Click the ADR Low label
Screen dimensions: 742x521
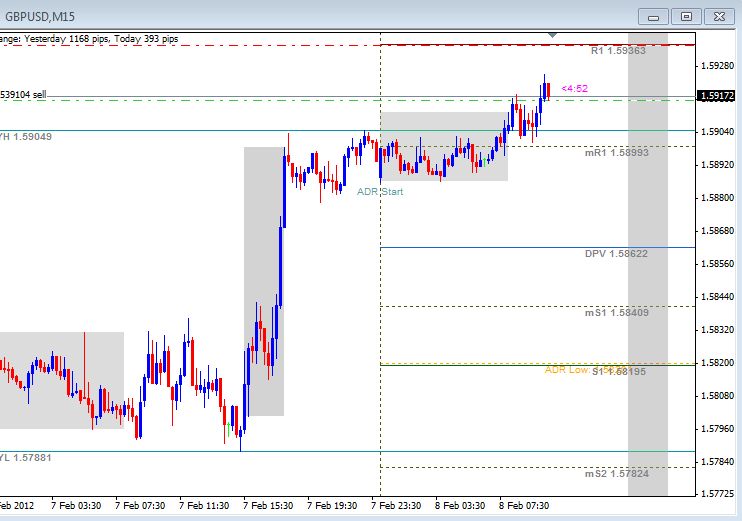567,370
